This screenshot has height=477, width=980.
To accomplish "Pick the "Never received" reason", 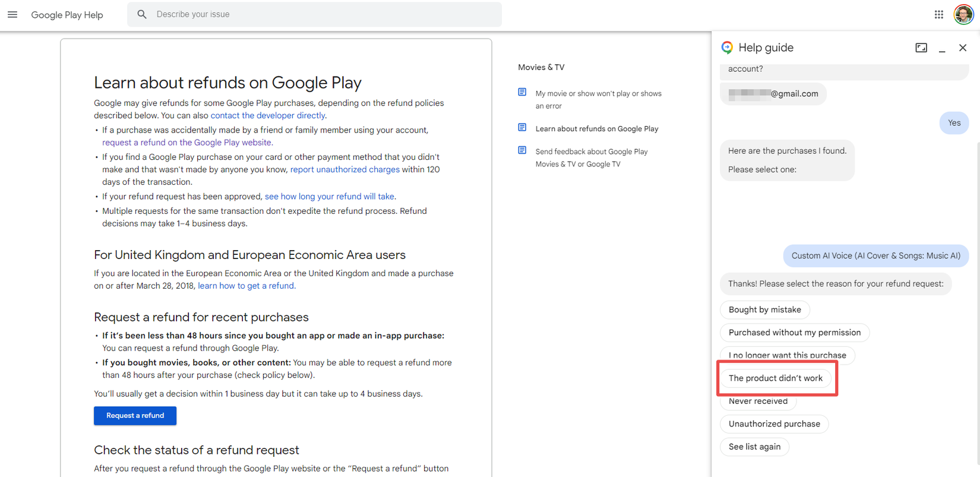I will [758, 402].
